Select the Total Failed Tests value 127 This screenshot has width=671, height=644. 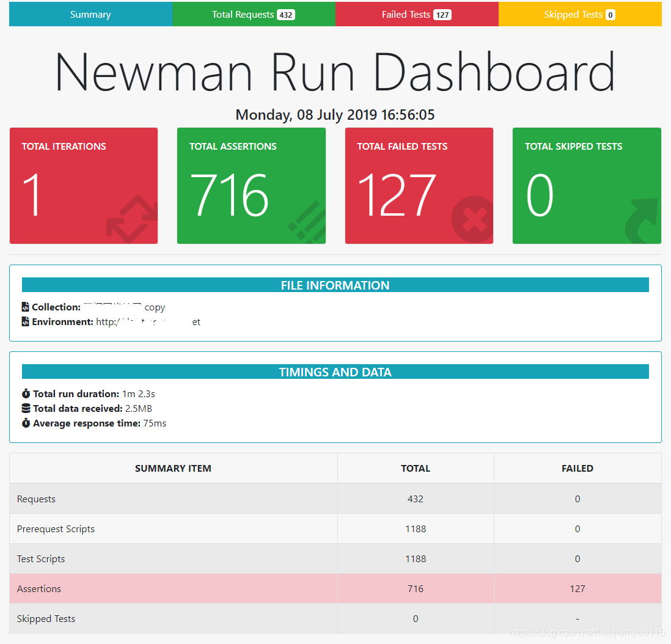[397, 194]
